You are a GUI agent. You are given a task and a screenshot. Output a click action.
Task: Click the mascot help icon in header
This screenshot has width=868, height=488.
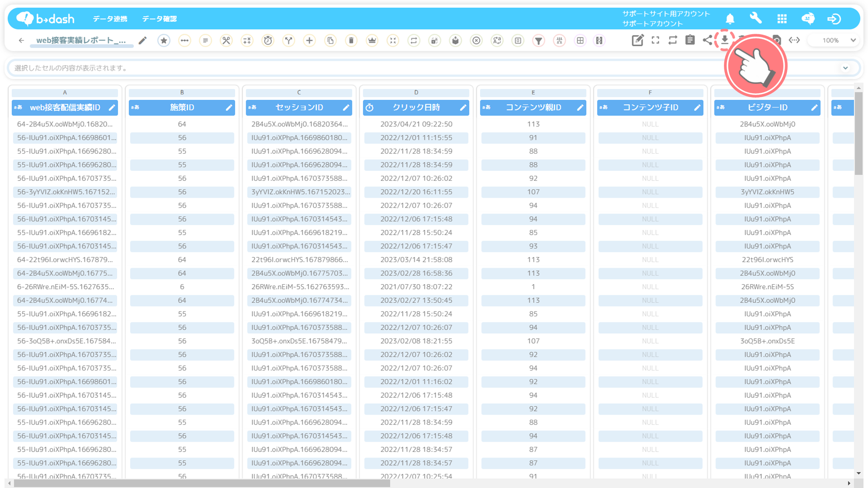[808, 19]
